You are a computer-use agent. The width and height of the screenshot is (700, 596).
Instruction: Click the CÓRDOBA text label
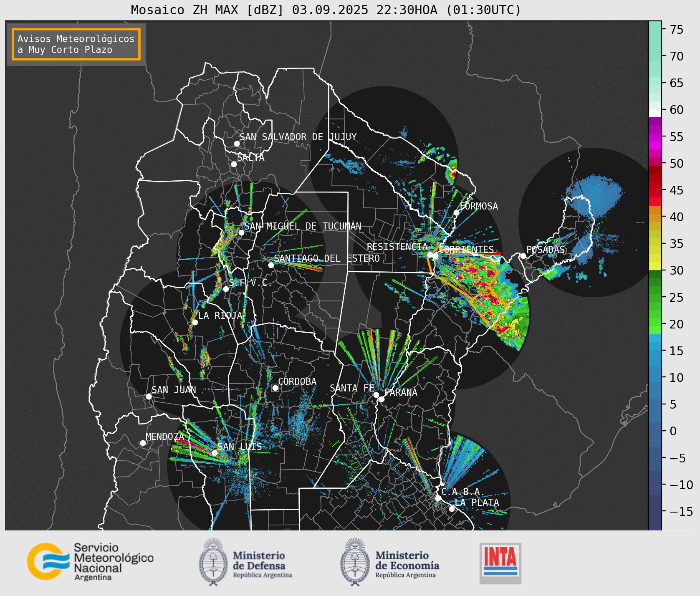tap(297, 381)
